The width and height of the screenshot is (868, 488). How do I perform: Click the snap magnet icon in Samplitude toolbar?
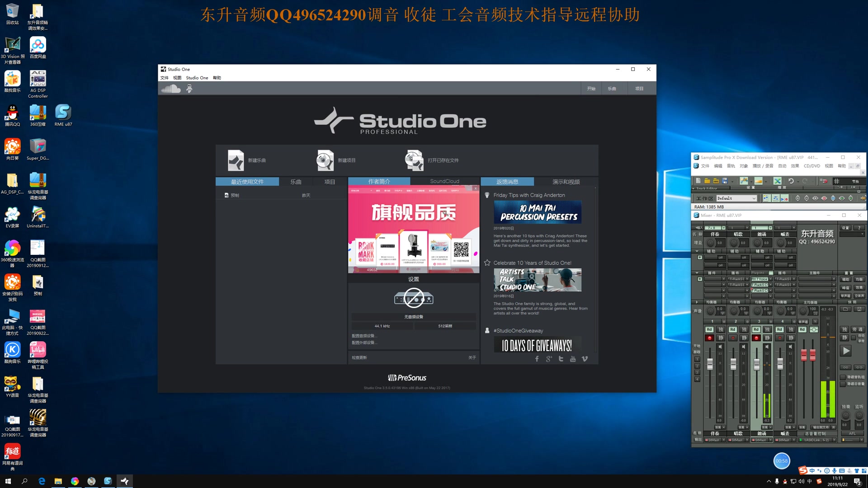coord(824,181)
